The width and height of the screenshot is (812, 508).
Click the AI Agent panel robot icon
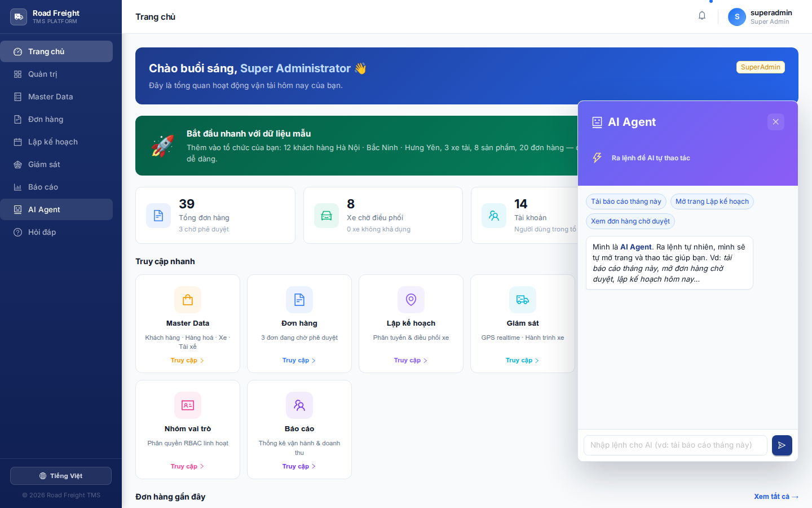pyautogui.click(x=597, y=122)
